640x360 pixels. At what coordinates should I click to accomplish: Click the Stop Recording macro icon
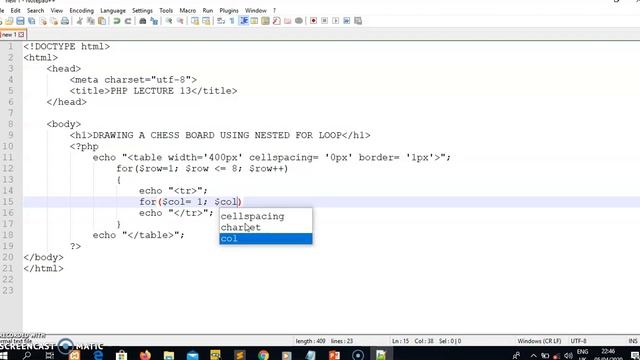click(324, 21)
